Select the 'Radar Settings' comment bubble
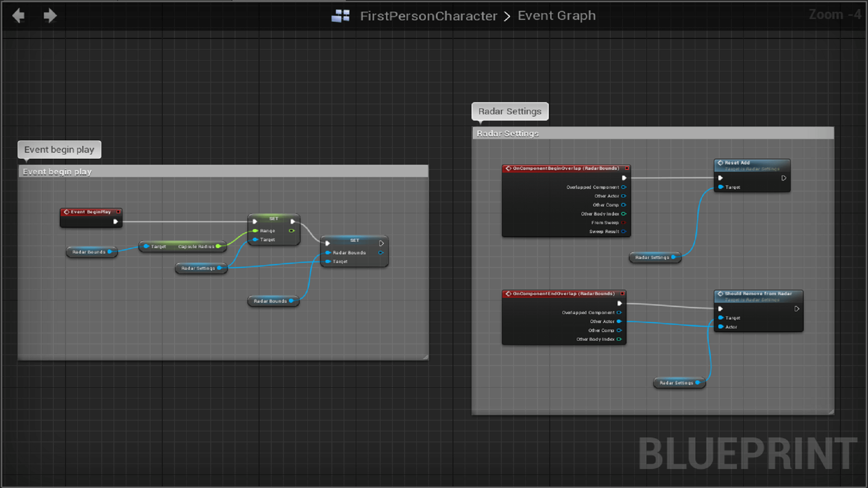The width and height of the screenshot is (868, 488). (x=509, y=111)
